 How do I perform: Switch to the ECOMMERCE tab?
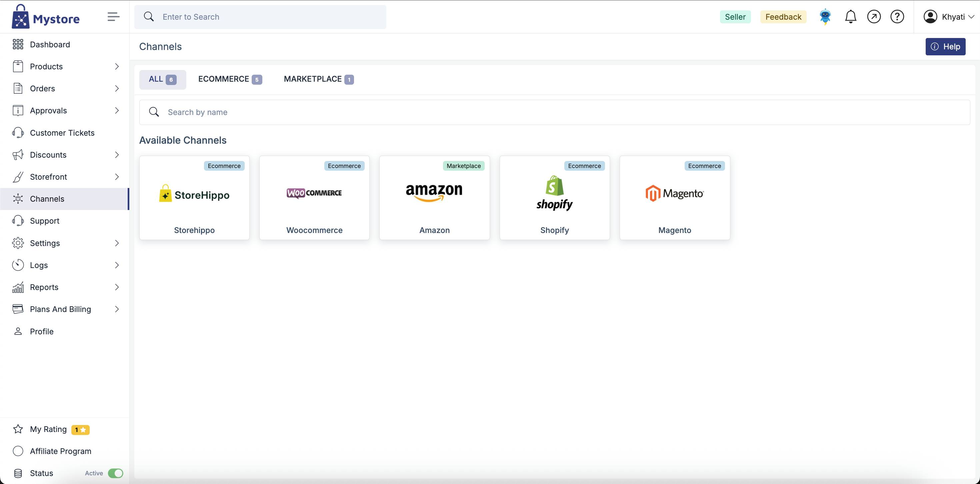tap(230, 79)
